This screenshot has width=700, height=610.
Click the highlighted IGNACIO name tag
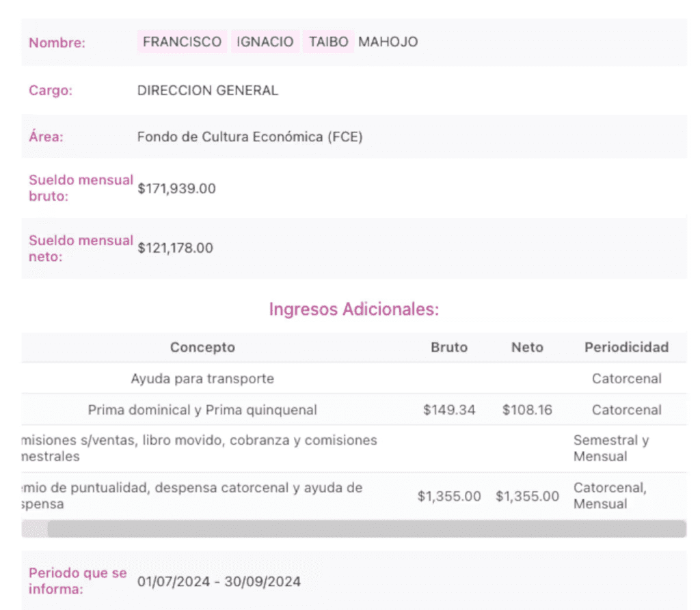[265, 42]
